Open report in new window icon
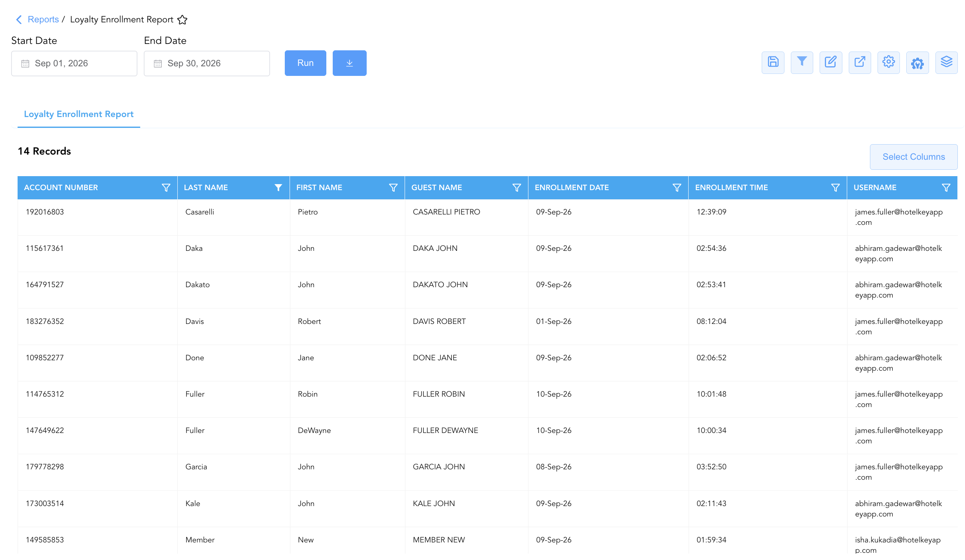The width and height of the screenshot is (965, 560). click(x=860, y=63)
